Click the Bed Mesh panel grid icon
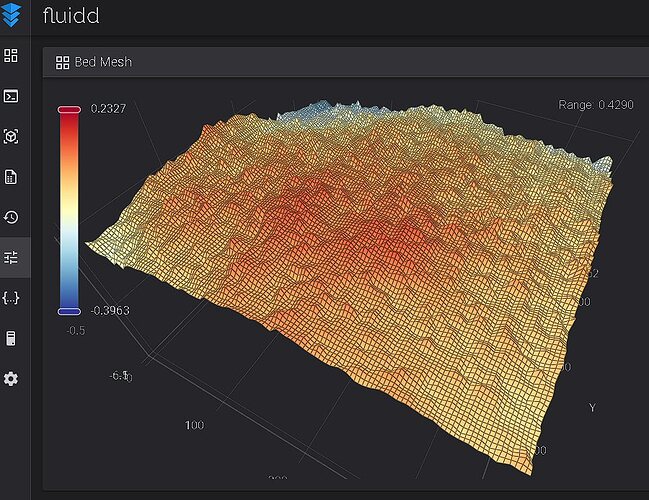This screenshot has height=500, width=649. pos(62,62)
